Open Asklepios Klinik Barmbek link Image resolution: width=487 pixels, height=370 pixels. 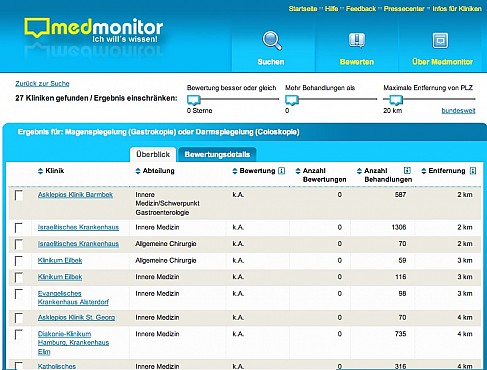tap(75, 195)
